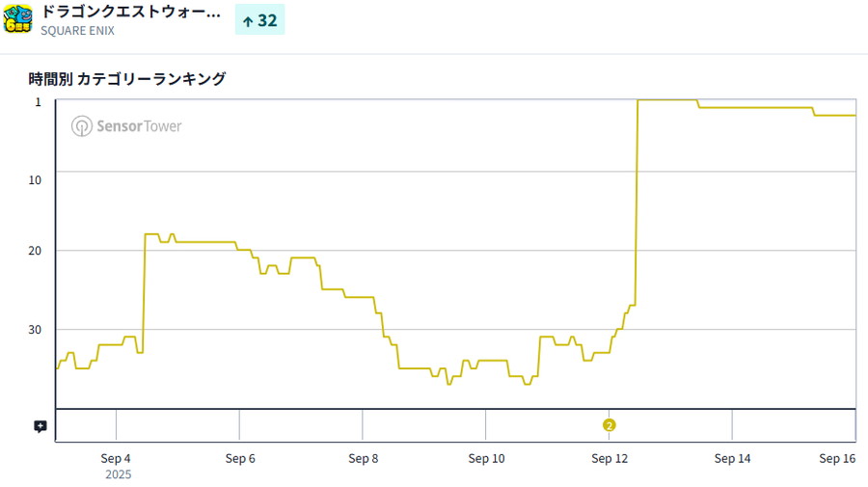Click the Sensor Tower logo icon

click(x=82, y=126)
